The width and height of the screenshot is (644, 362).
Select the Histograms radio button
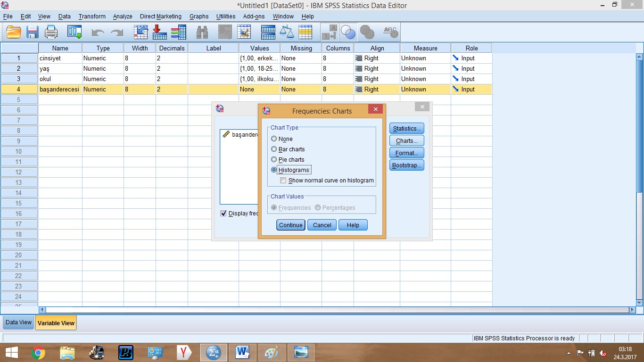pos(274,170)
